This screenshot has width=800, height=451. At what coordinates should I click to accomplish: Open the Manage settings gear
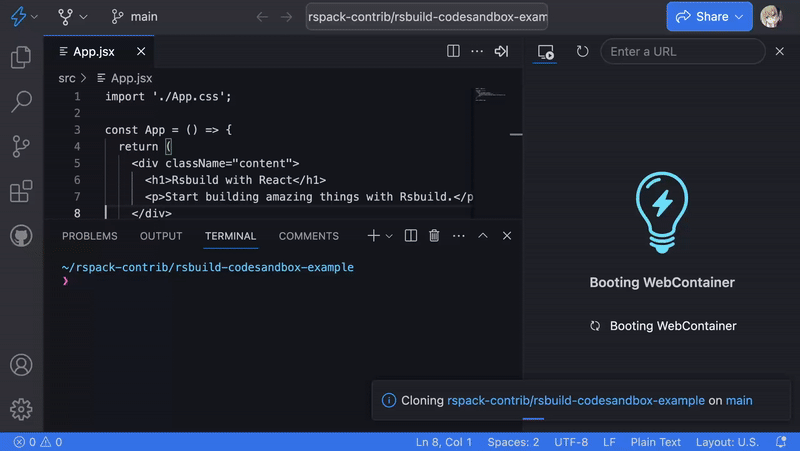click(x=21, y=409)
